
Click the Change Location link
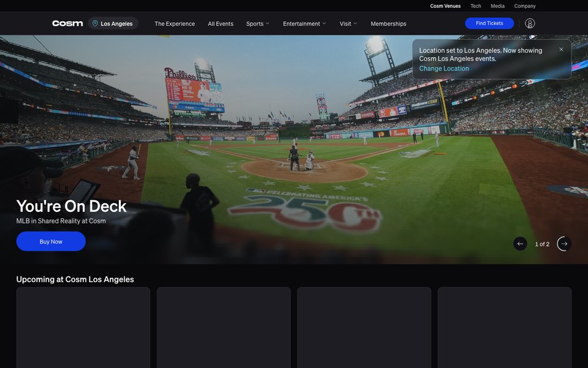click(443, 68)
